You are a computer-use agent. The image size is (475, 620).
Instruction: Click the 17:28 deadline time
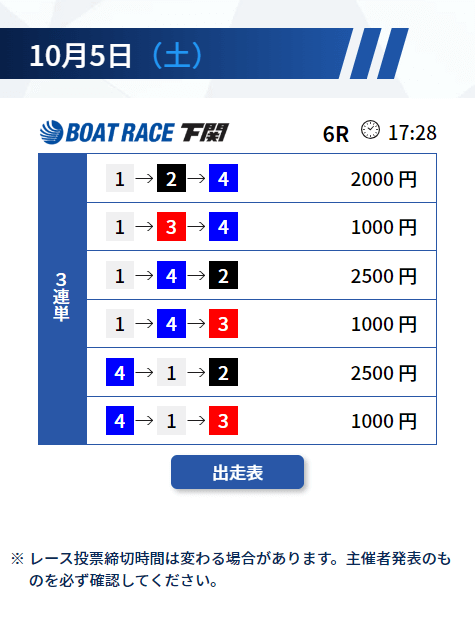[x=412, y=133]
